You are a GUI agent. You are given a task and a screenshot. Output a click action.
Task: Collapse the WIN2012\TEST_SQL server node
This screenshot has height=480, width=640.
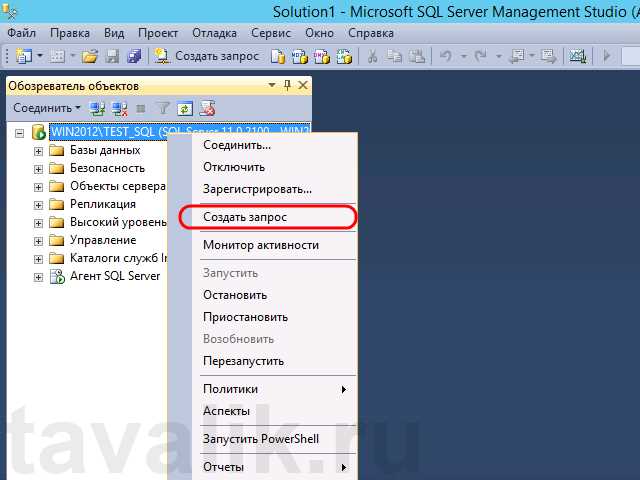click(19, 133)
